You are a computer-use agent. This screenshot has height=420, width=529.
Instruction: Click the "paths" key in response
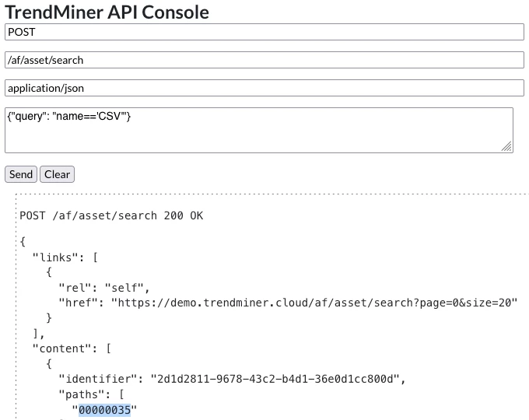81,394
